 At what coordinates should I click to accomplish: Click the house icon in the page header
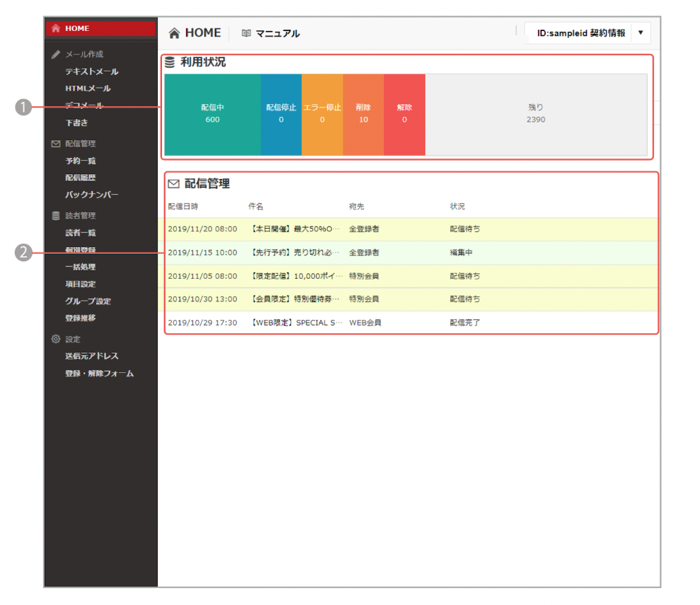point(174,33)
